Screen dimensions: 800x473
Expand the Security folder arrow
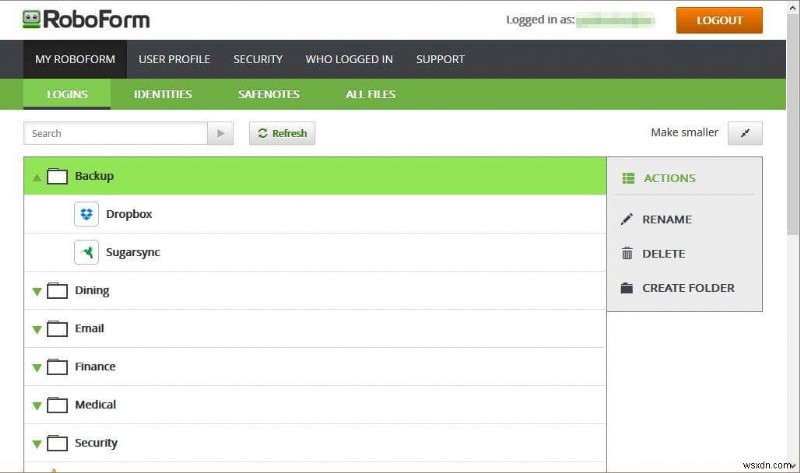(x=37, y=444)
